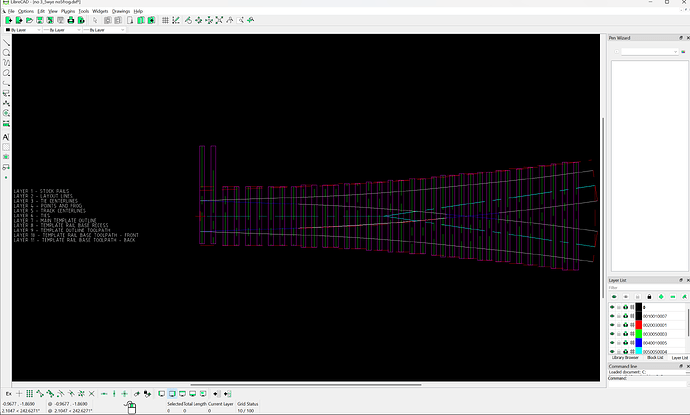Click the Print icon in toolbar
Image resolution: width=690 pixels, height=415 pixels.
coord(71,20)
